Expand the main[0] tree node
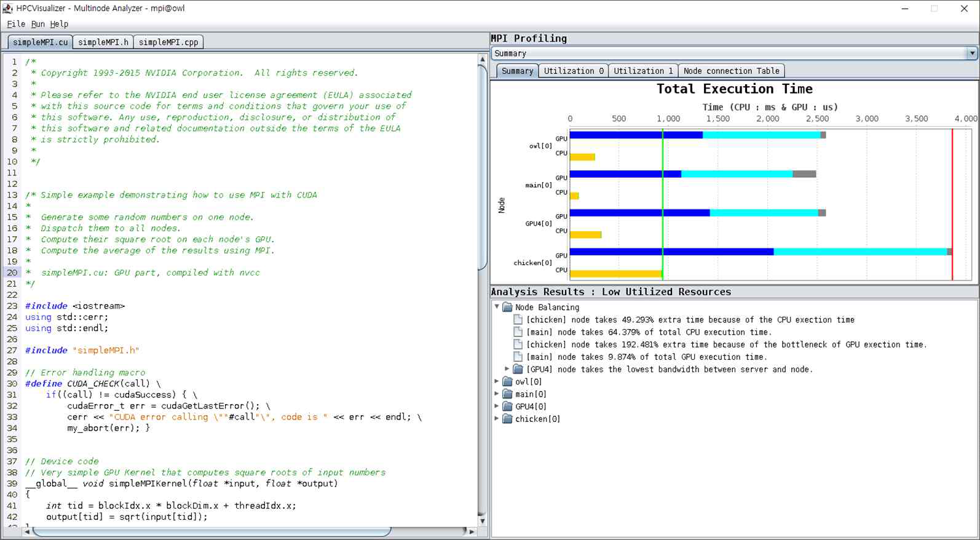The width and height of the screenshot is (980, 540). (497, 394)
